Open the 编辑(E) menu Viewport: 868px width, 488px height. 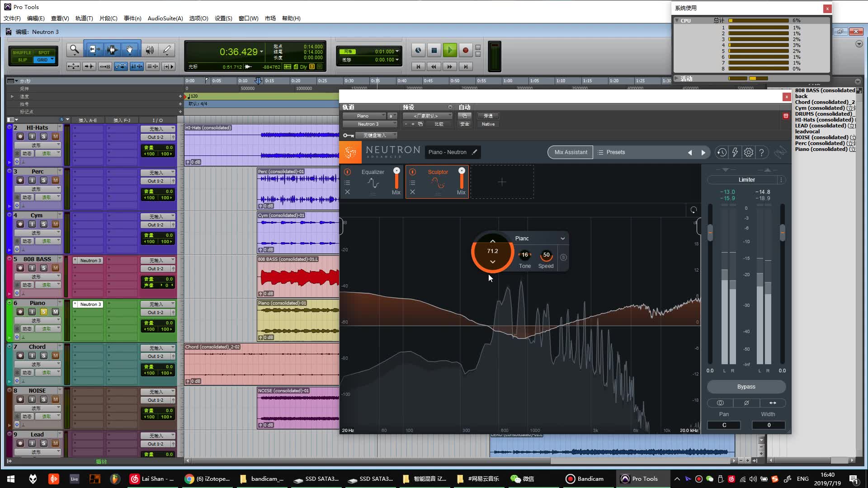36,19
